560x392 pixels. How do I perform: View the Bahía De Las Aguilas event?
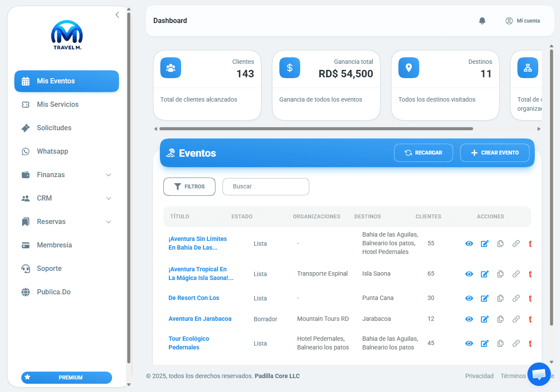[469, 244]
